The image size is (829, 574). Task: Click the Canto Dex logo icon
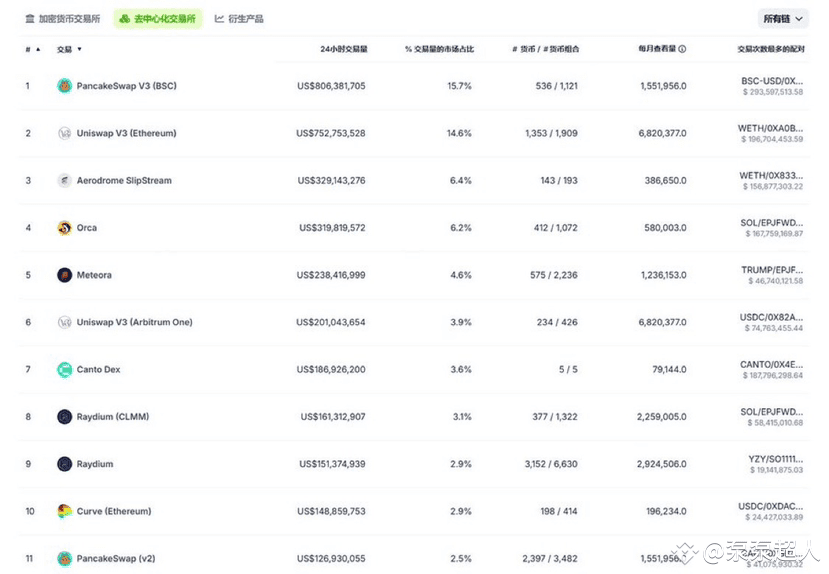pos(64,370)
